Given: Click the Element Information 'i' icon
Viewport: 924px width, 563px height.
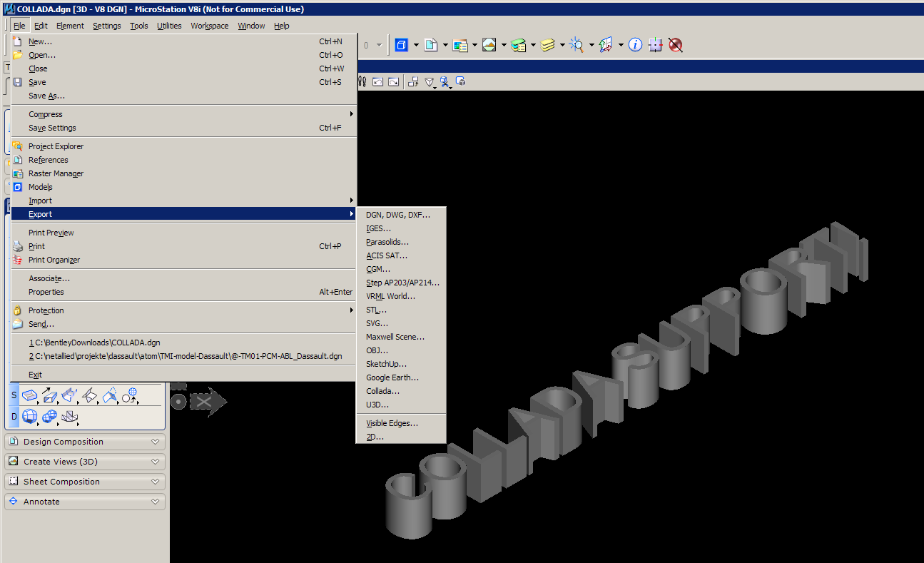Looking at the screenshot, I should tap(635, 45).
